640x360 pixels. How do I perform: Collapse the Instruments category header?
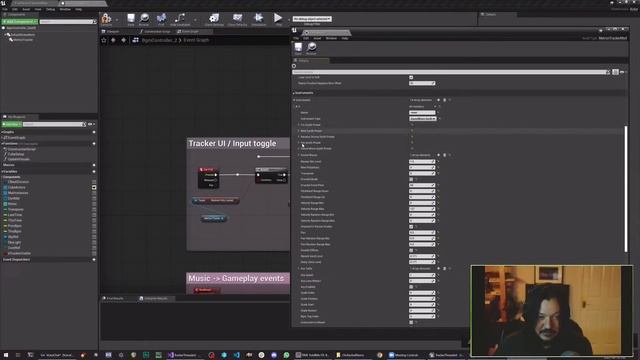point(293,93)
